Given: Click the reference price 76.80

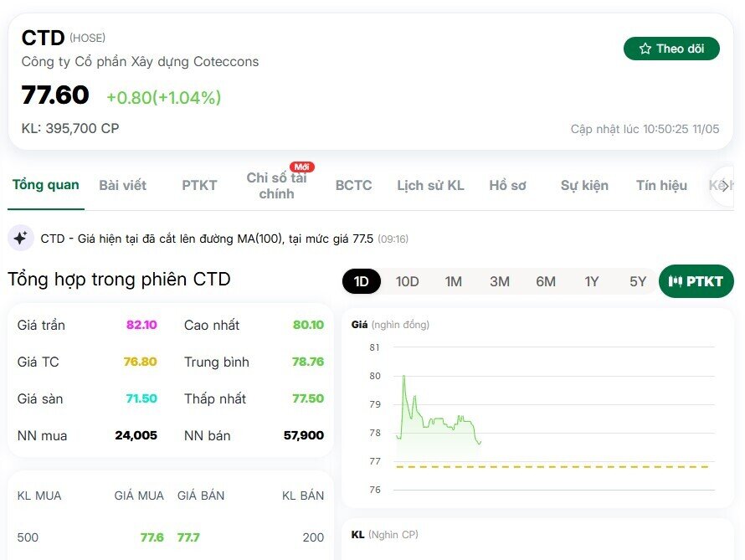Looking at the screenshot, I should point(140,362).
